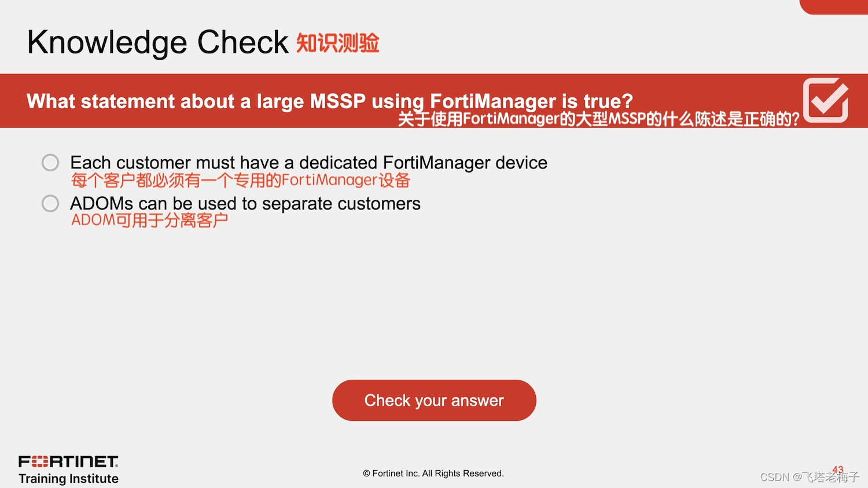Click the red slide number 43
Viewport: 868px width, 488px height.
click(838, 469)
